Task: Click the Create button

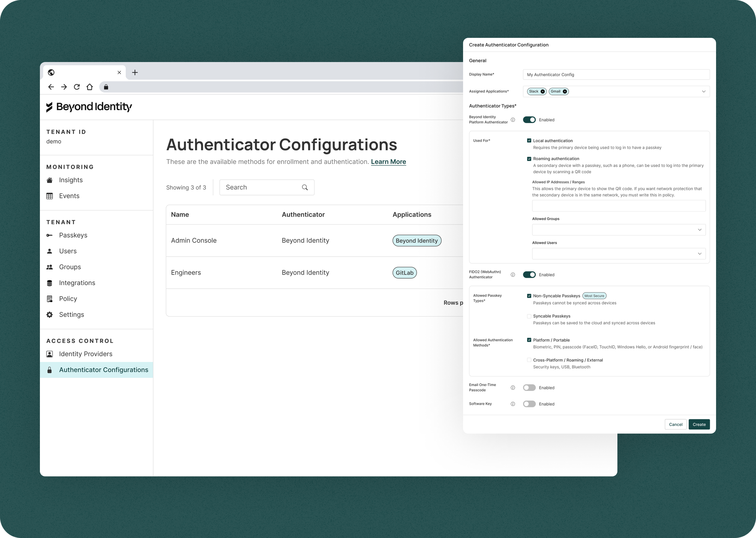Action: [699, 424]
